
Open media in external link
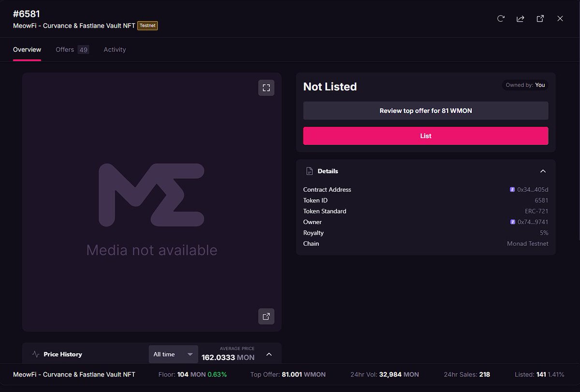pyautogui.click(x=266, y=317)
